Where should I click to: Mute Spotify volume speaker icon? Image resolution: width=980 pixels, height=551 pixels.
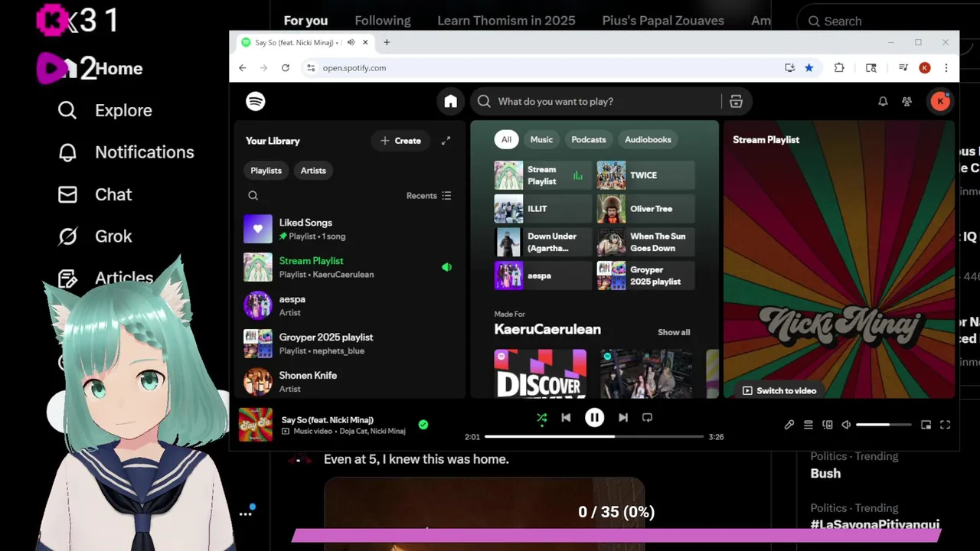846,425
